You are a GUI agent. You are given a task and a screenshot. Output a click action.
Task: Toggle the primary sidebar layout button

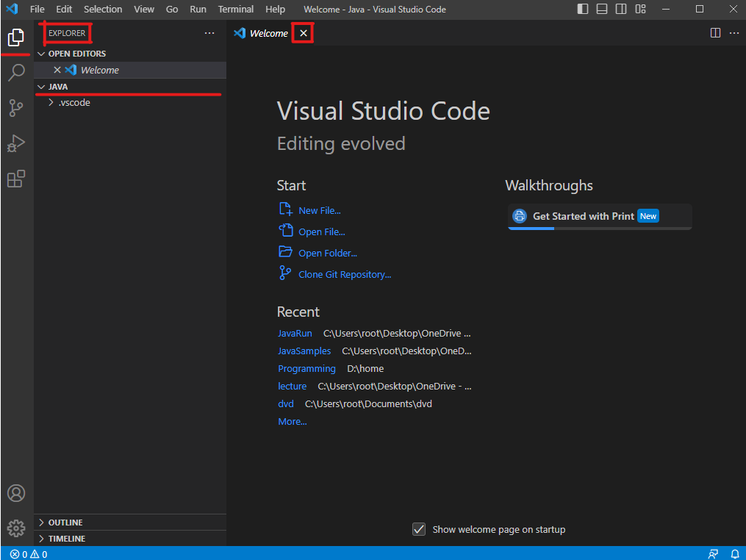[583, 10]
